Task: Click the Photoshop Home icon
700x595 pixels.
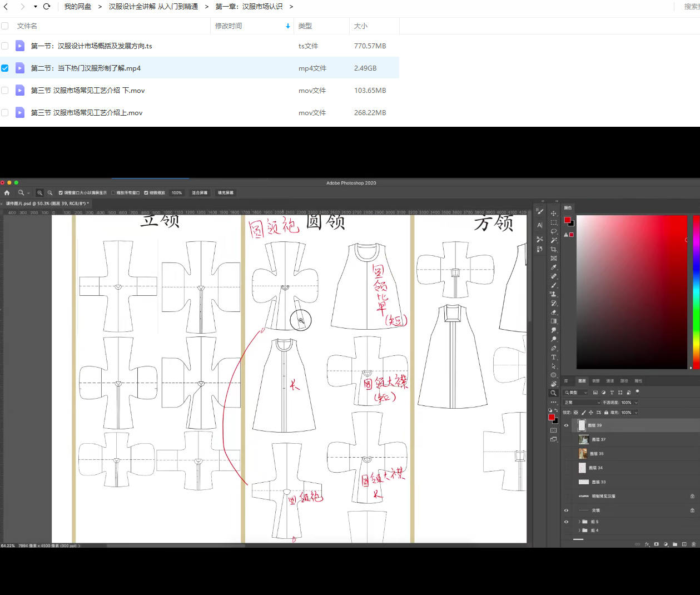Action: (7, 193)
